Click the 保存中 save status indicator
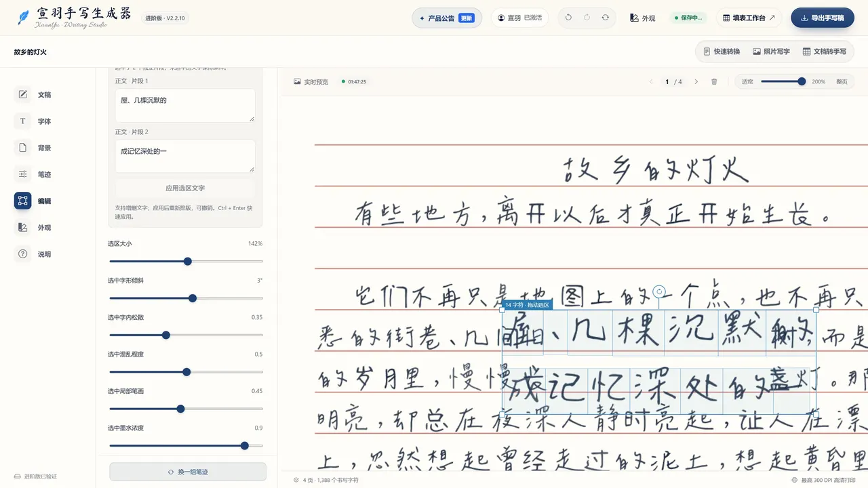The image size is (868, 488). tap(689, 18)
